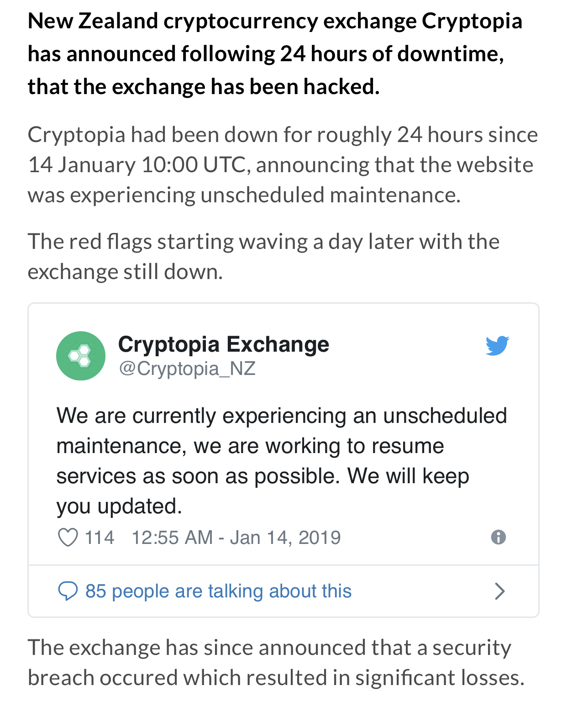This screenshot has height=728, width=567.
Task: Open the 12:55 AM - Jan 14, 2019 timestamp
Action: pyautogui.click(x=236, y=538)
